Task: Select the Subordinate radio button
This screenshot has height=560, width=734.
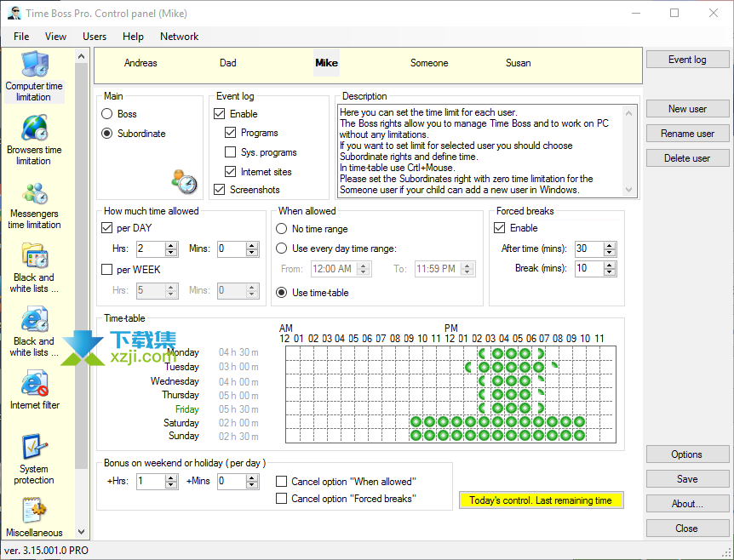Action: (x=107, y=134)
